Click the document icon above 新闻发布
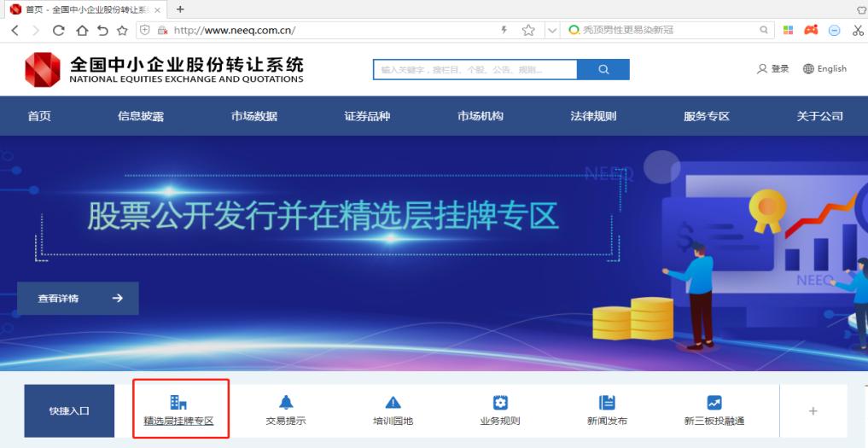 (x=607, y=403)
